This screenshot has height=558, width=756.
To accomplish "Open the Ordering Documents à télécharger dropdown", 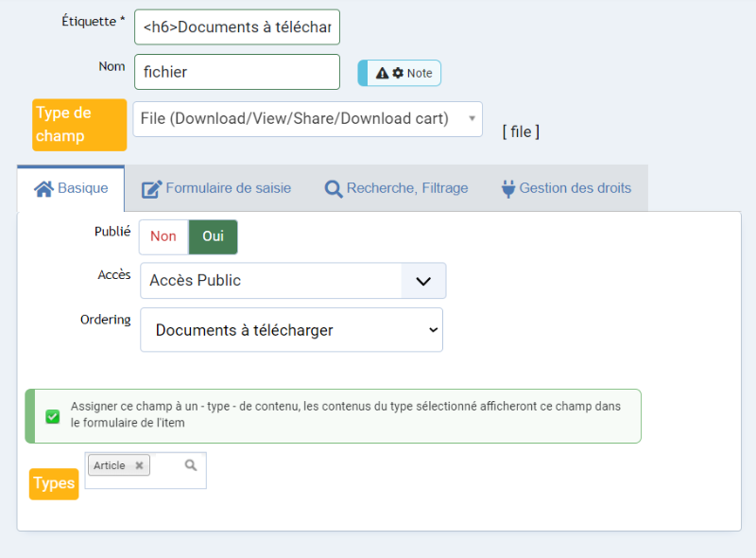I will pos(292,330).
